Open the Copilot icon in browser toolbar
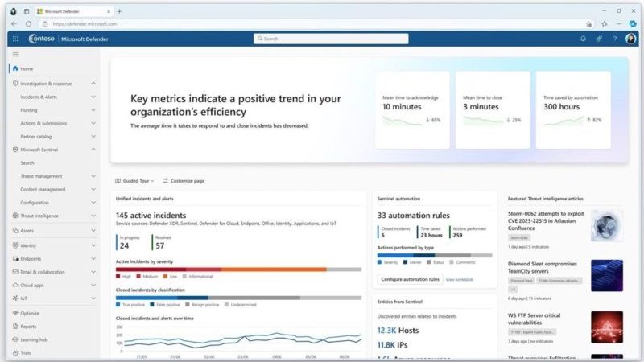 coord(633,24)
